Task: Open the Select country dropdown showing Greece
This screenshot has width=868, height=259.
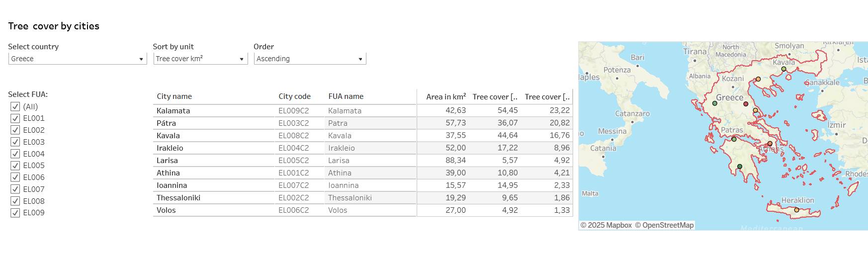Action: point(78,59)
